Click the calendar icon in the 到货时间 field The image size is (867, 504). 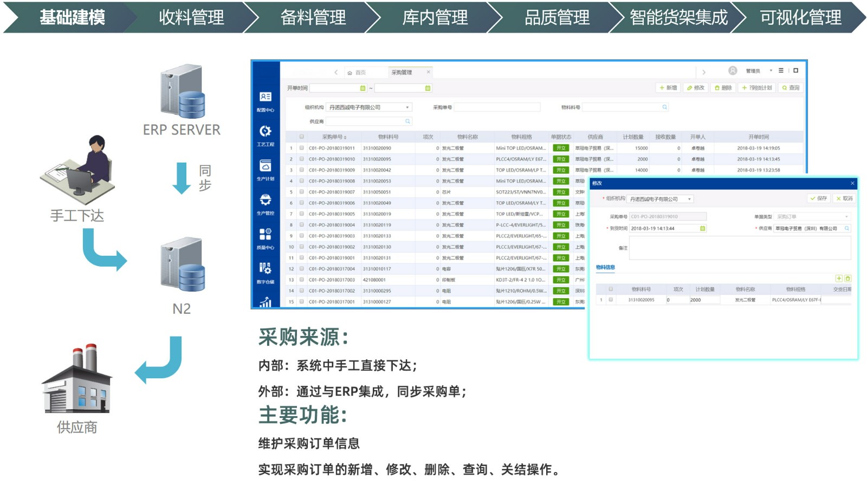tap(702, 229)
